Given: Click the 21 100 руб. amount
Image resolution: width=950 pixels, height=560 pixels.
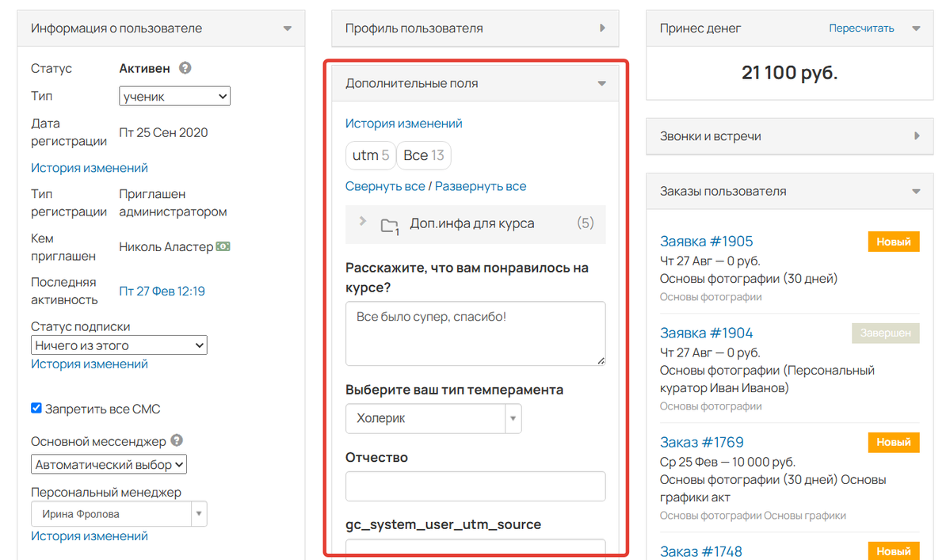Looking at the screenshot, I should click(789, 73).
